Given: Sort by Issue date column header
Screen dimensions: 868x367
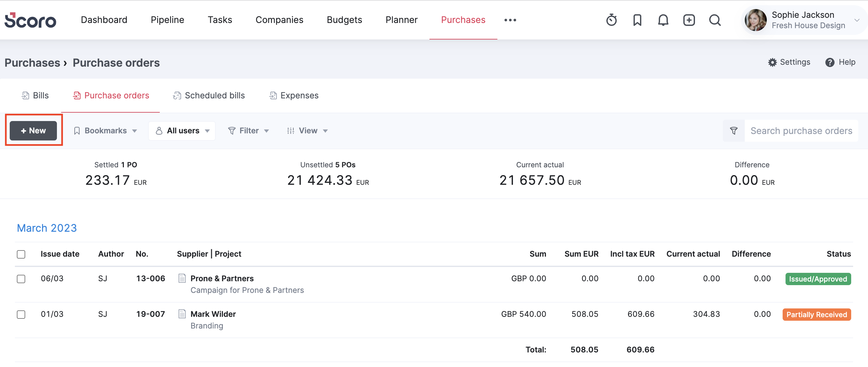Looking at the screenshot, I should point(60,254).
